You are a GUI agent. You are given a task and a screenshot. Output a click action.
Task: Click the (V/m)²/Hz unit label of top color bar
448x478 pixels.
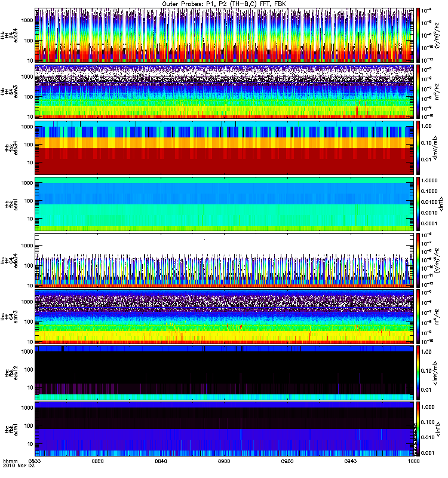(437, 35)
